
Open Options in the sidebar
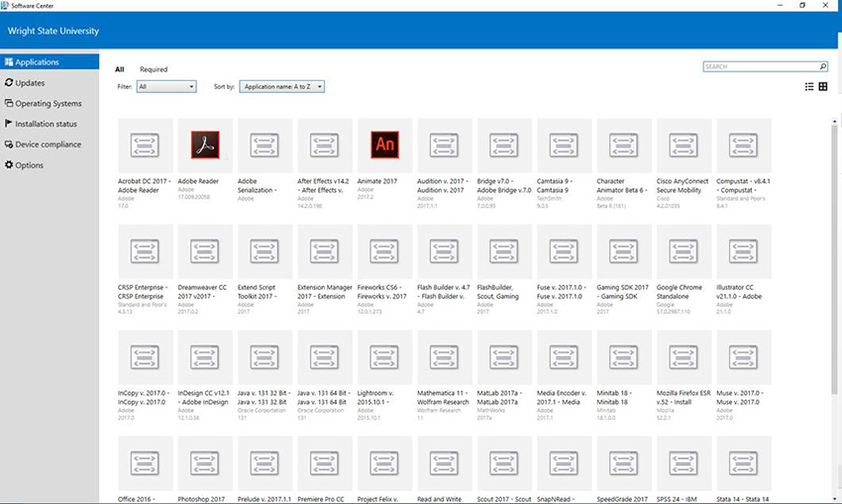(x=50, y=164)
